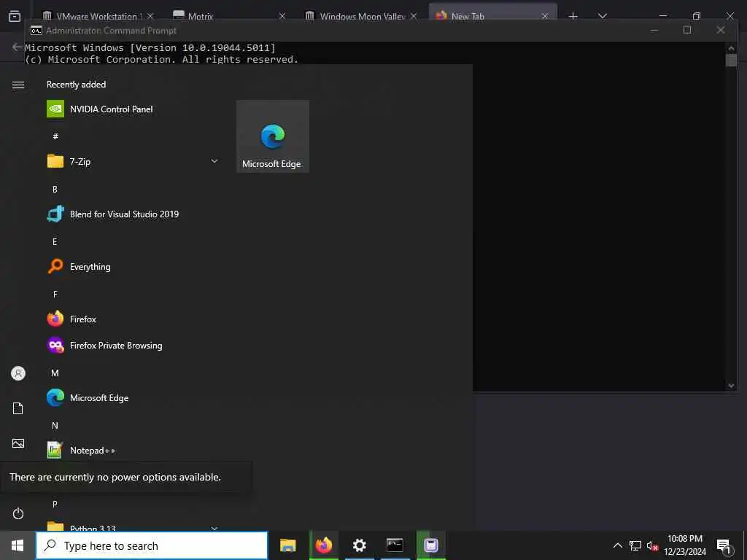Open the 7-Zip folder entry
Image resolution: width=747 pixels, height=560 pixels.
(133, 161)
